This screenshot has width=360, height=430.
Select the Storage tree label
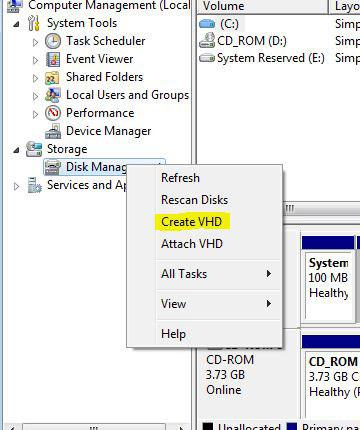point(67,149)
